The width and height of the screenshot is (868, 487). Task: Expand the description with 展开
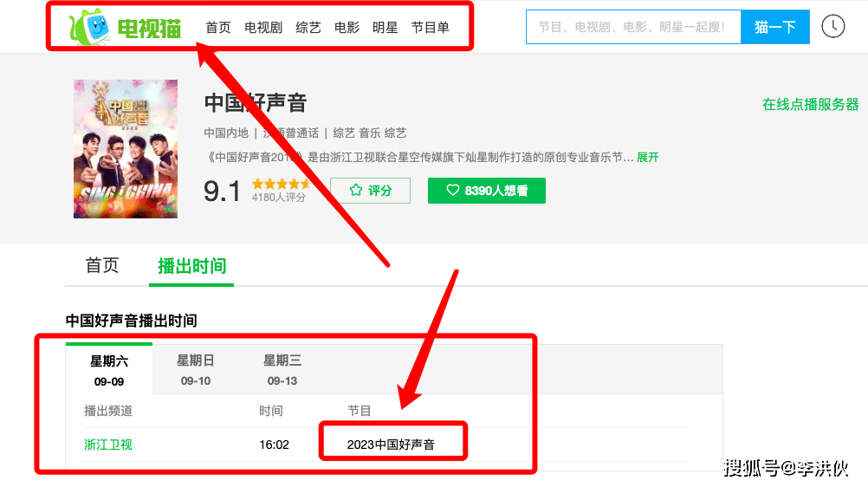(648, 158)
